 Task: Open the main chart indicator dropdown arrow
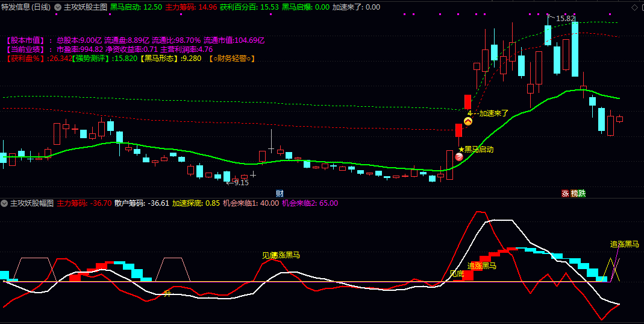pos(58,7)
